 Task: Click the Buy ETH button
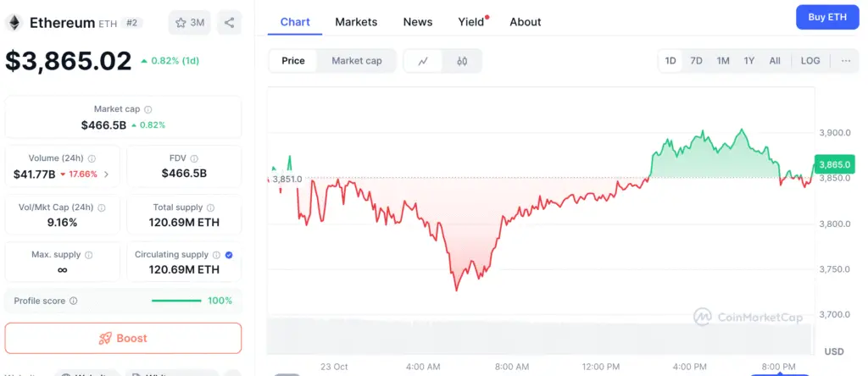[827, 17]
